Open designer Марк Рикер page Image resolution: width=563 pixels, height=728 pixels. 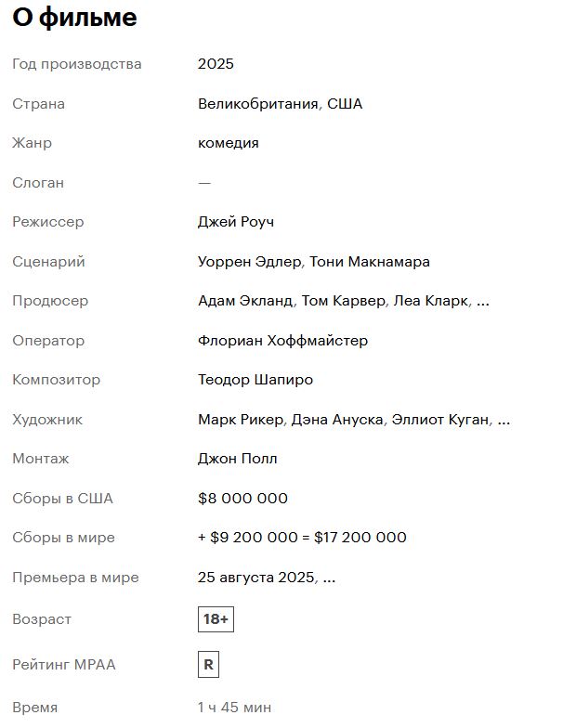pyautogui.click(x=240, y=420)
